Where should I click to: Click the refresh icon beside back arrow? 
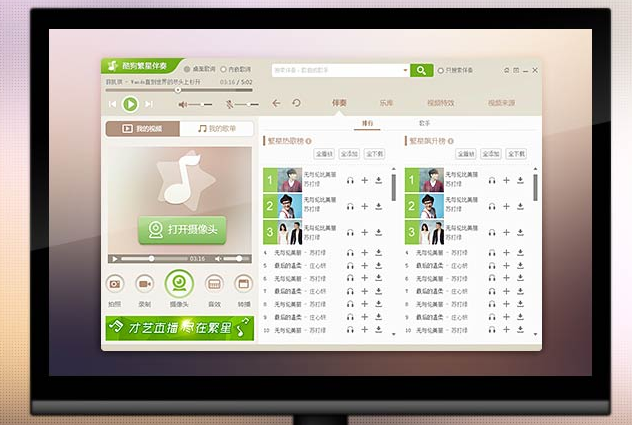click(x=296, y=103)
